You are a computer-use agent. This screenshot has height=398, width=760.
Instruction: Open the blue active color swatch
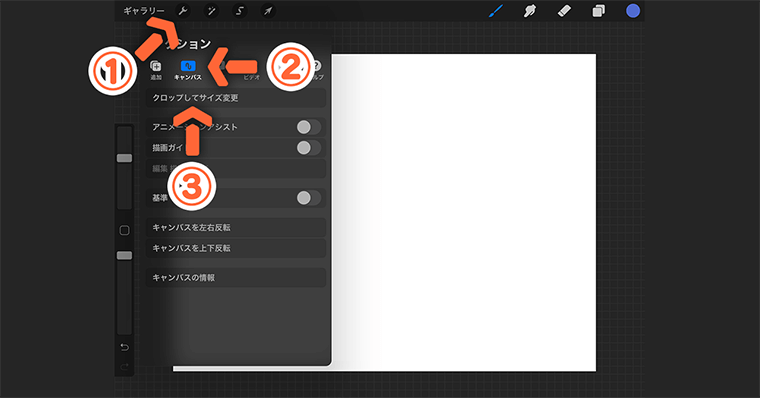633,11
